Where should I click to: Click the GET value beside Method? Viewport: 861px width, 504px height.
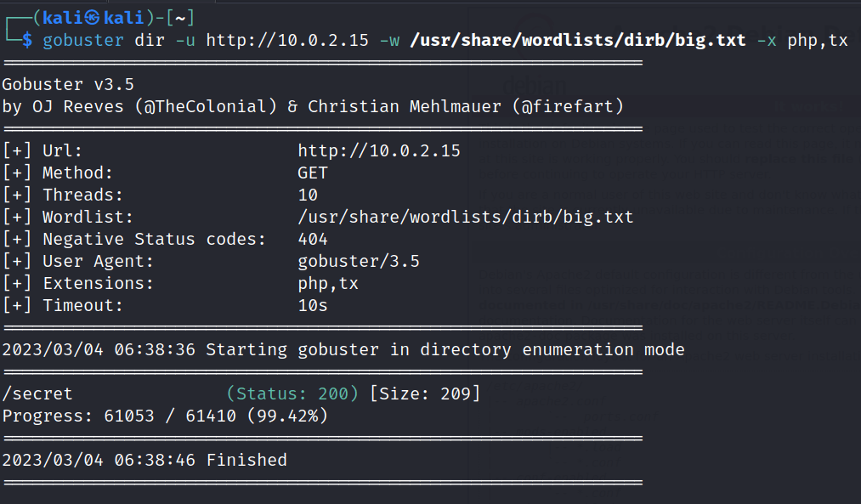(313, 173)
